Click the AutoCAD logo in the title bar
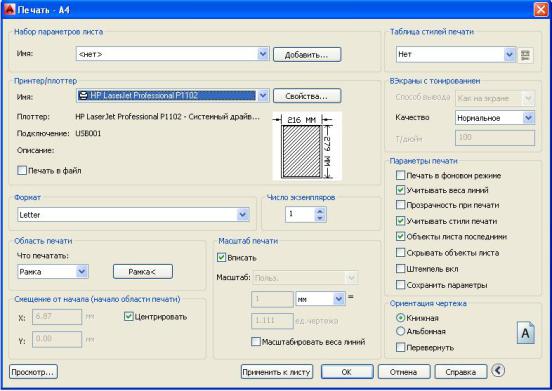 pyautogui.click(x=10, y=10)
